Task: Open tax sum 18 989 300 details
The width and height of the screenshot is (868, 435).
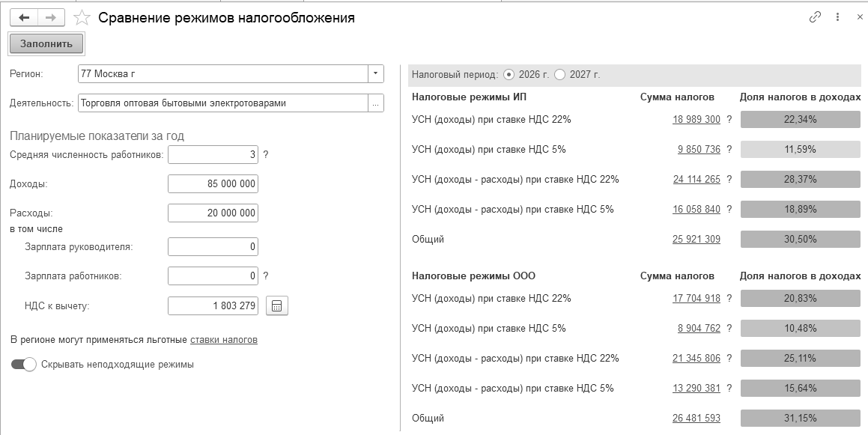Action: (x=696, y=120)
